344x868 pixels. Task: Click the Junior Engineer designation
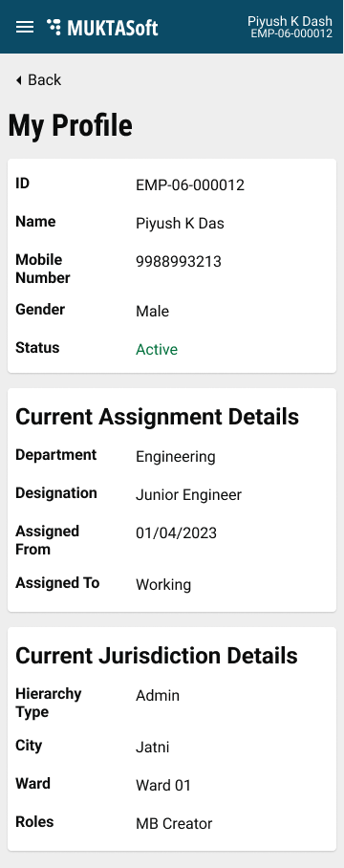pos(188,495)
